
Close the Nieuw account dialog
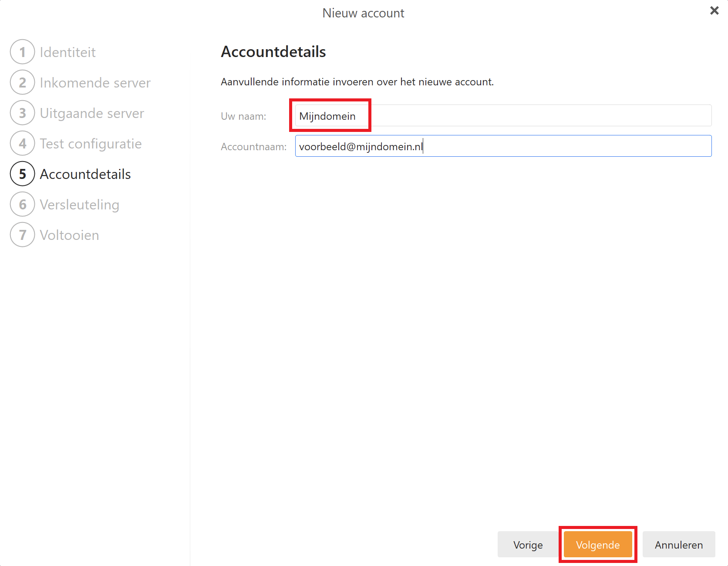(714, 11)
